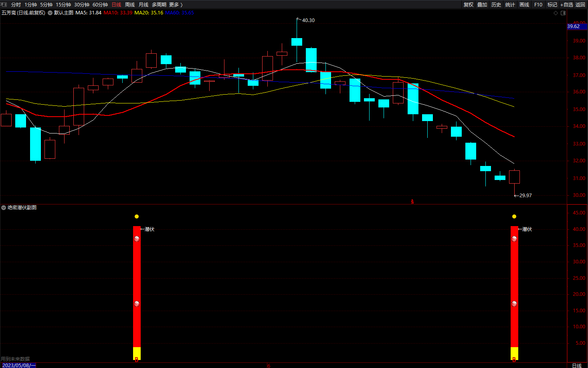Open the F10 company info
This screenshot has width=588, height=368.
tap(538, 5)
